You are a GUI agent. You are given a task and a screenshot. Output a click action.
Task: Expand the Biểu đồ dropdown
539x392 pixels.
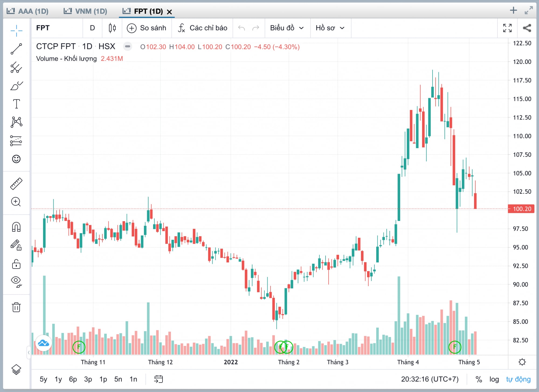tap(287, 28)
